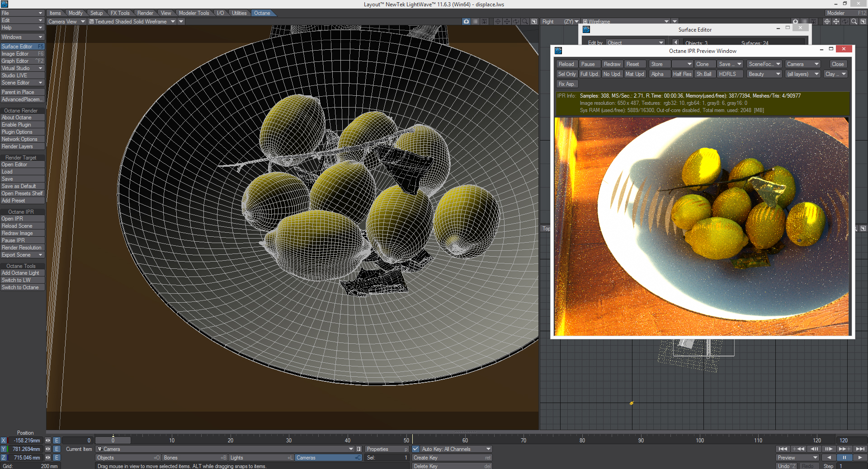Expand the Current Item Camera dropdown

click(351, 449)
